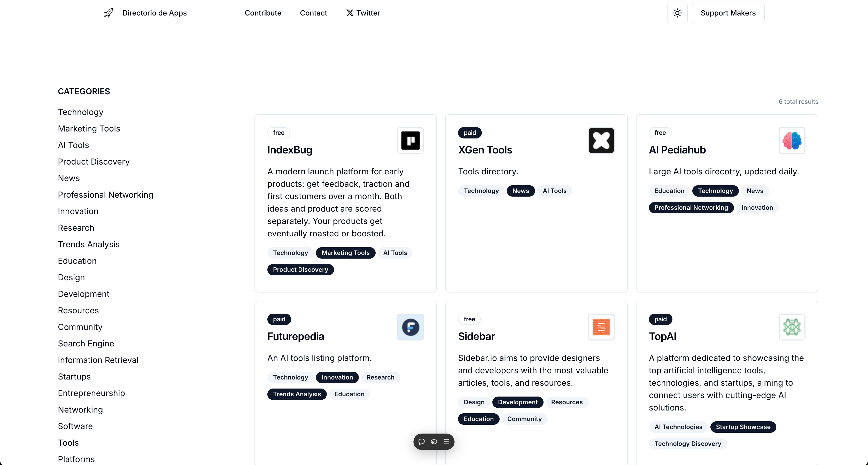868x465 pixels.
Task: Open the IndexBug app logo
Action: tap(410, 141)
